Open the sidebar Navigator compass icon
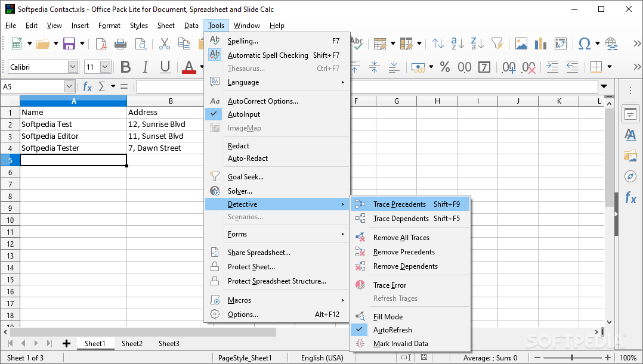Viewport: 643px width, 364px height. [630, 176]
